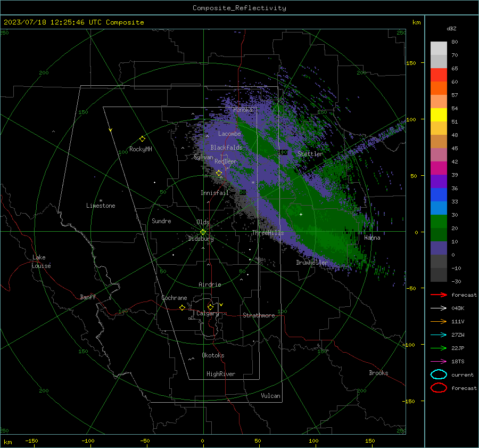Viewport: 479px width, 448px height.
Task: Choose the cyan 27ZW arrow legend entry
Action: (439, 335)
